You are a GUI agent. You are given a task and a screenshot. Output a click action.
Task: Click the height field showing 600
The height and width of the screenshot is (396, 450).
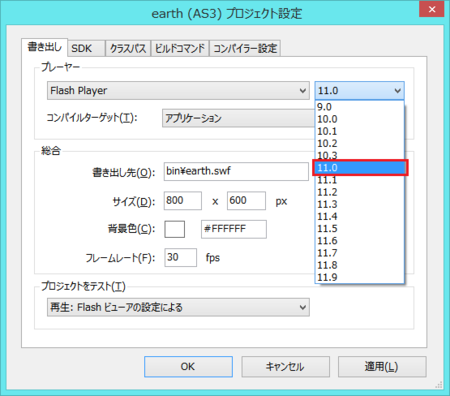pyautogui.click(x=246, y=201)
